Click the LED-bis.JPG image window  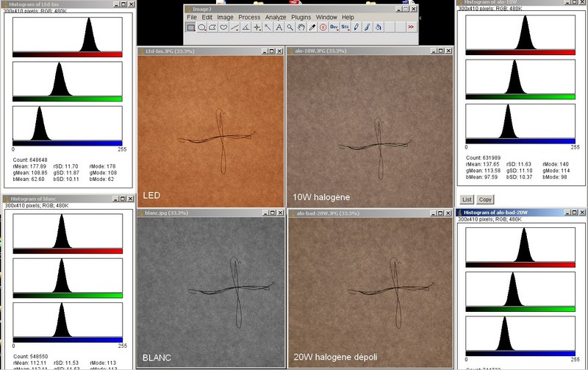(210, 132)
